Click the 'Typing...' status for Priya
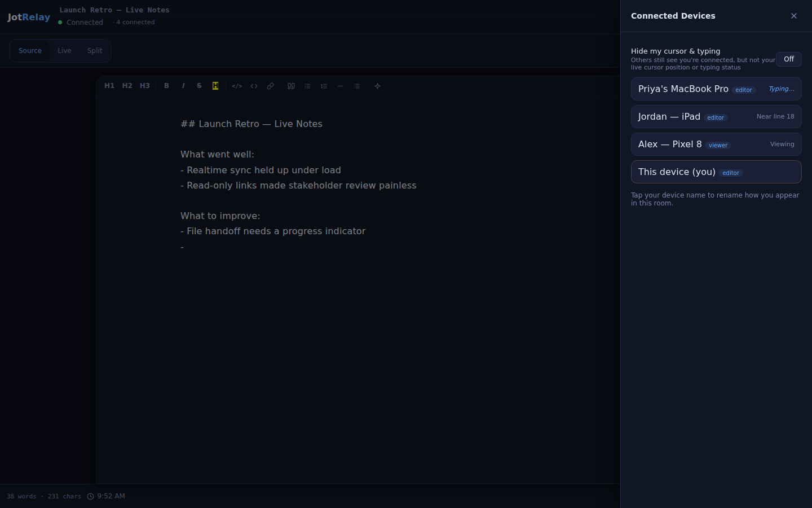The width and height of the screenshot is (812, 508). tap(781, 89)
